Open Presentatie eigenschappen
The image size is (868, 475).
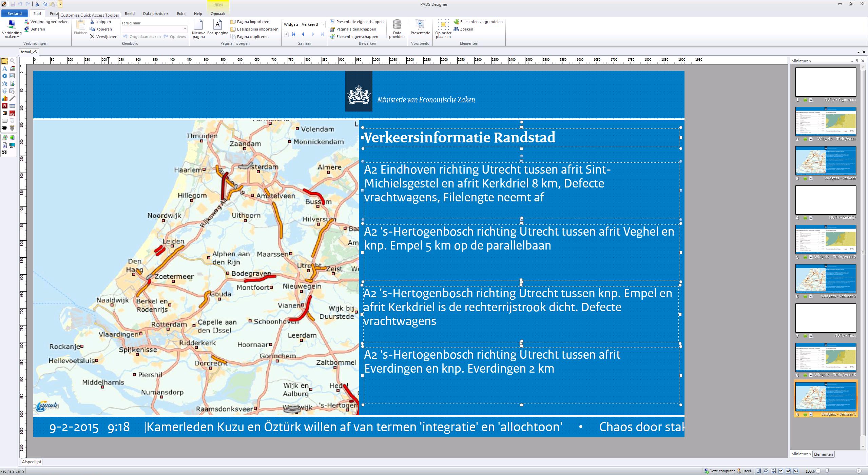[357, 22]
